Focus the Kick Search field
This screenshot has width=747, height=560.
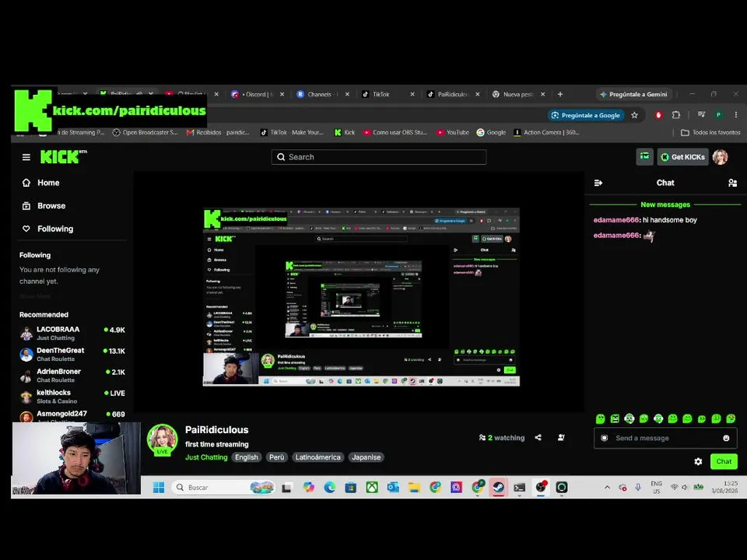coord(379,157)
